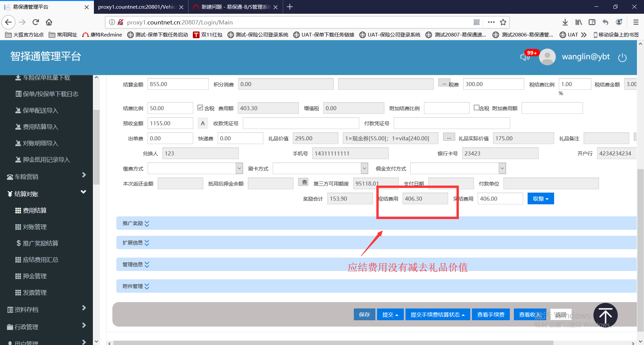The height and width of the screenshot is (345, 644).
Task: Click the 查看手续费 button
Action: click(490, 315)
